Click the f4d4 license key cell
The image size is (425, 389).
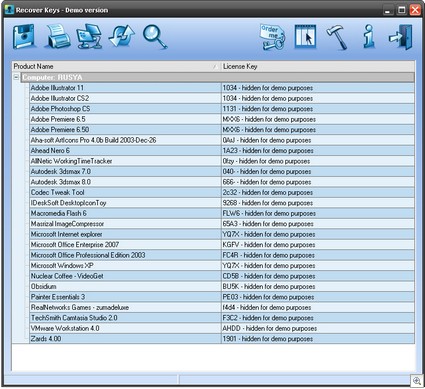(318, 307)
